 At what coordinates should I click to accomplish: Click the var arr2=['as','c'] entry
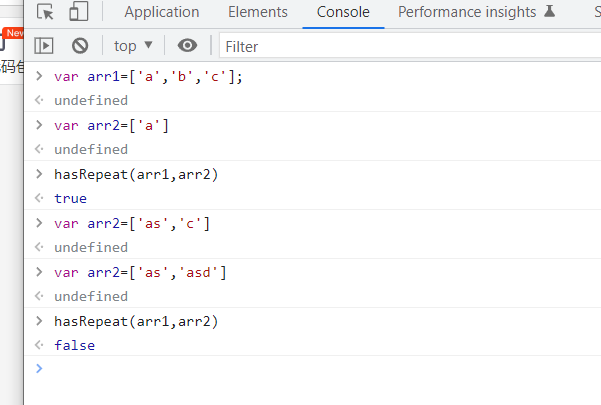coord(132,223)
